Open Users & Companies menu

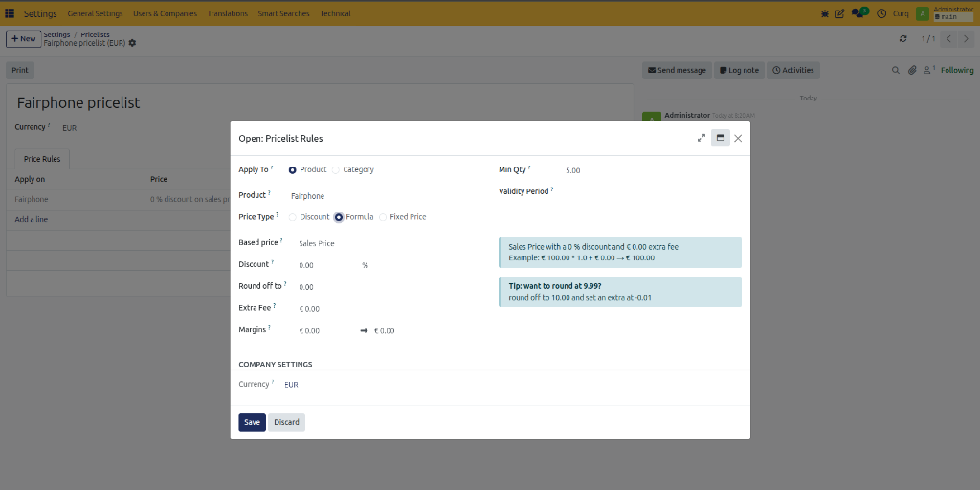[165, 13]
